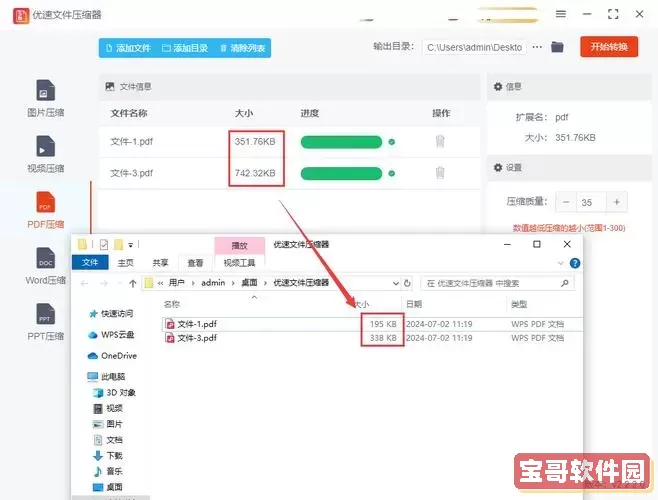Click the 添加文件 add file button

(128, 48)
